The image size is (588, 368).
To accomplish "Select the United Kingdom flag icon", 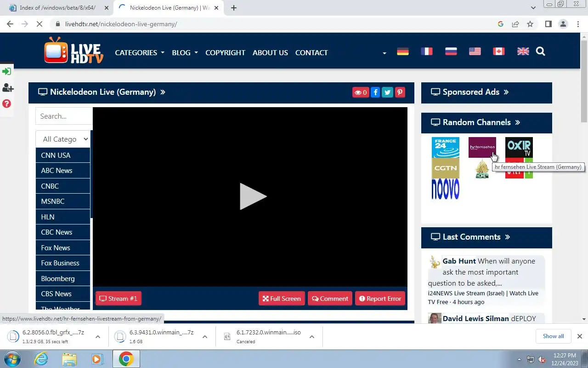I will click(523, 52).
